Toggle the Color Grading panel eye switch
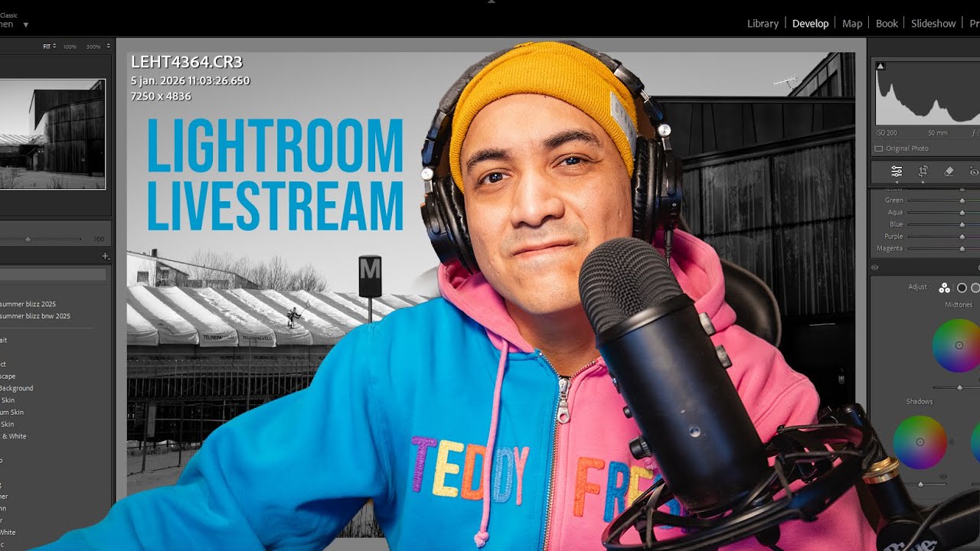Viewport: 980px width, 551px height. [874, 268]
